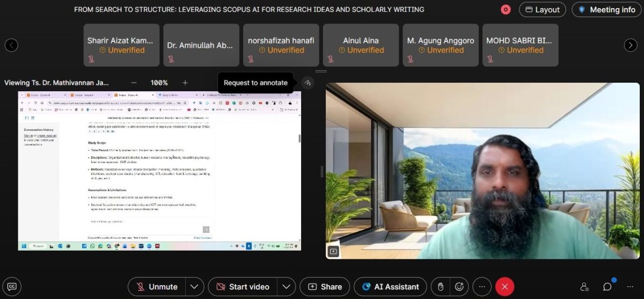Switch to third Scopus AI browser tab
This screenshot has width=644, height=299.
[x=134, y=94]
